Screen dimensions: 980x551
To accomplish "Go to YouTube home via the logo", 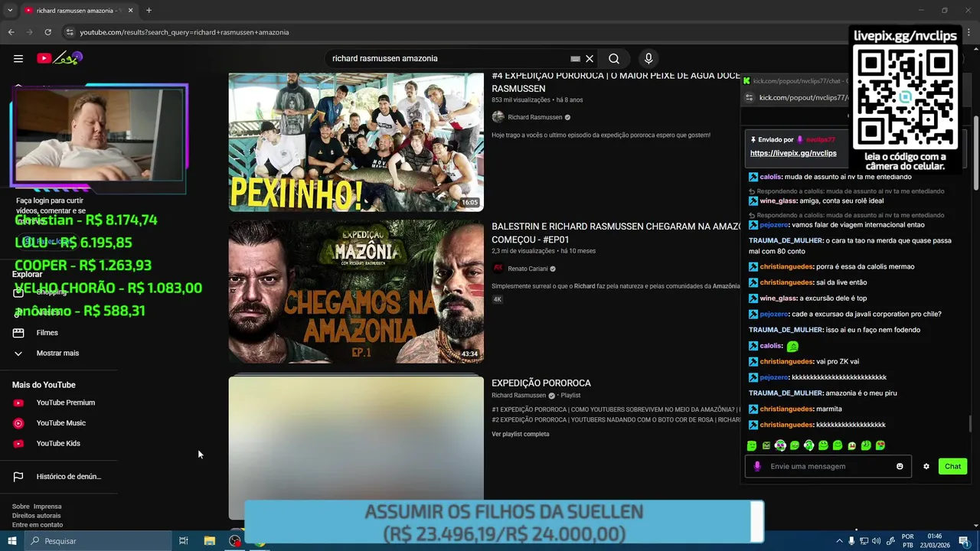I will pyautogui.click(x=59, y=58).
